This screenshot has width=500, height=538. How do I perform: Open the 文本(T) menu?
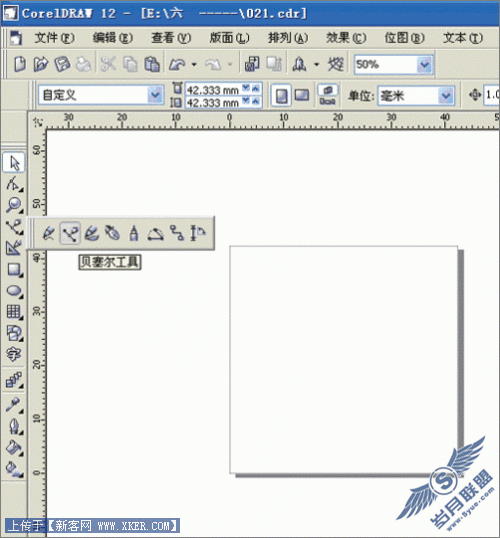pyautogui.click(x=463, y=38)
